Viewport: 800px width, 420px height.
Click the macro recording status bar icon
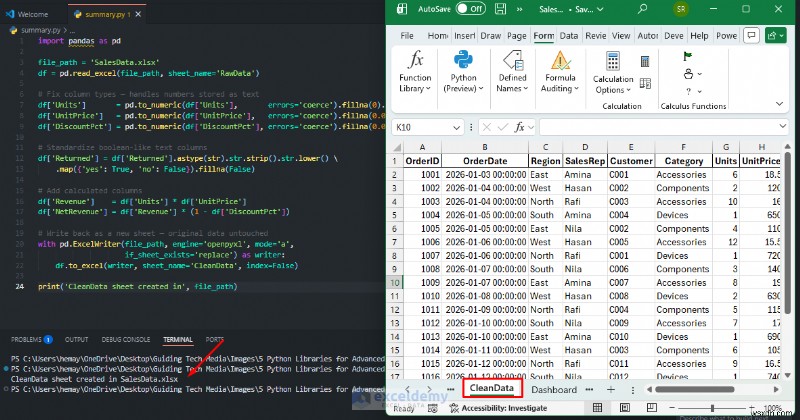[x=433, y=408]
